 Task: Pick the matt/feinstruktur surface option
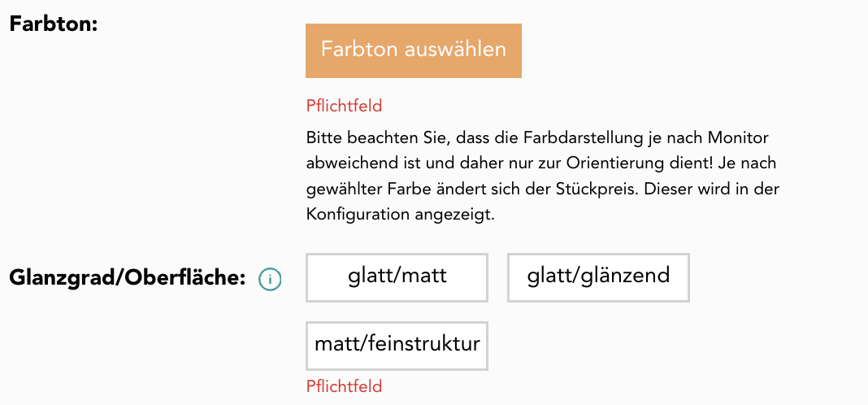[x=397, y=344]
